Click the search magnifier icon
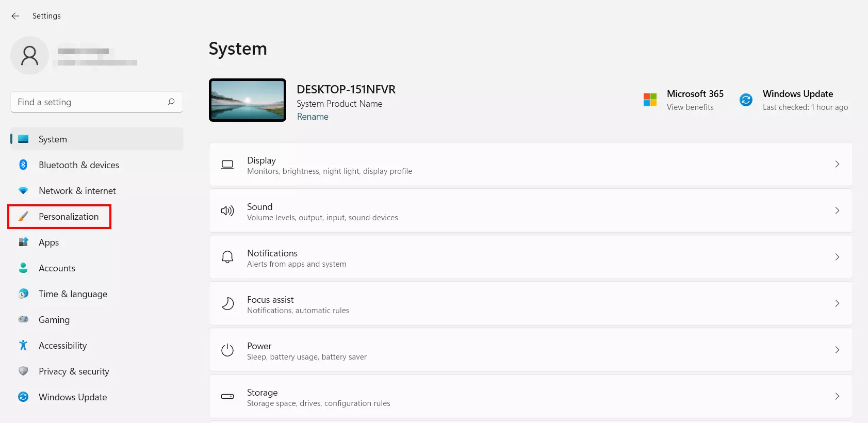 click(171, 102)
